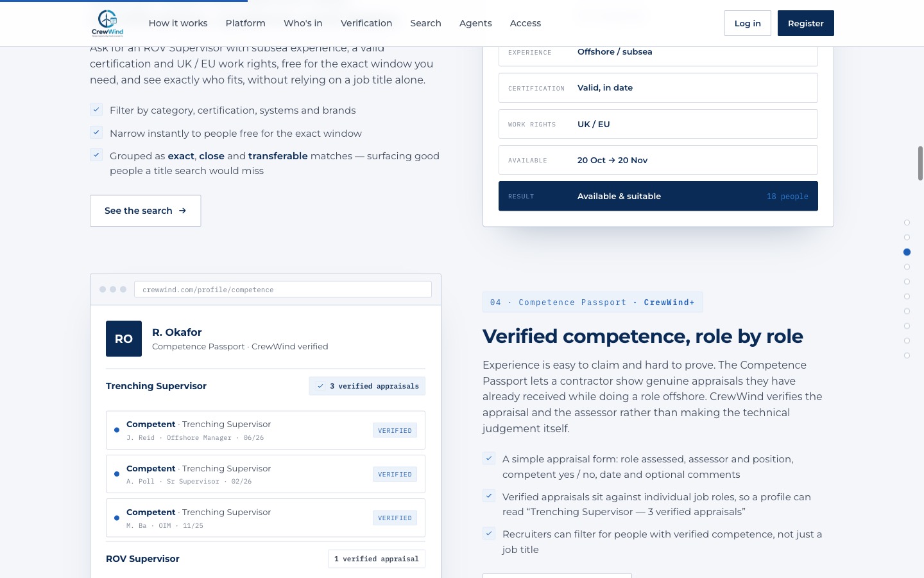Navigate to the Agents page
Image resolution: width=924 pixels, height=578 pixels.
pos(475,23)
